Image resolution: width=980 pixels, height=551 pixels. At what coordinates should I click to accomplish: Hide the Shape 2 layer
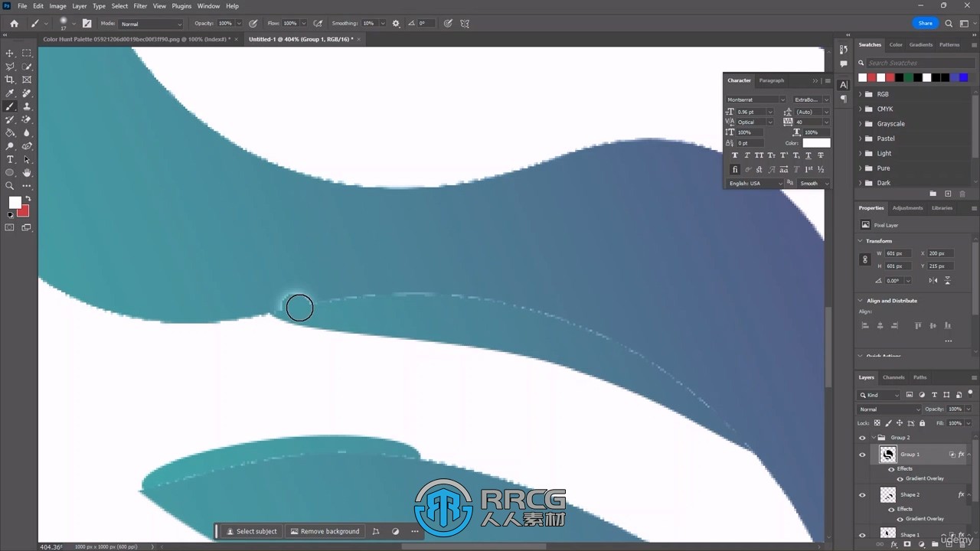862,495
